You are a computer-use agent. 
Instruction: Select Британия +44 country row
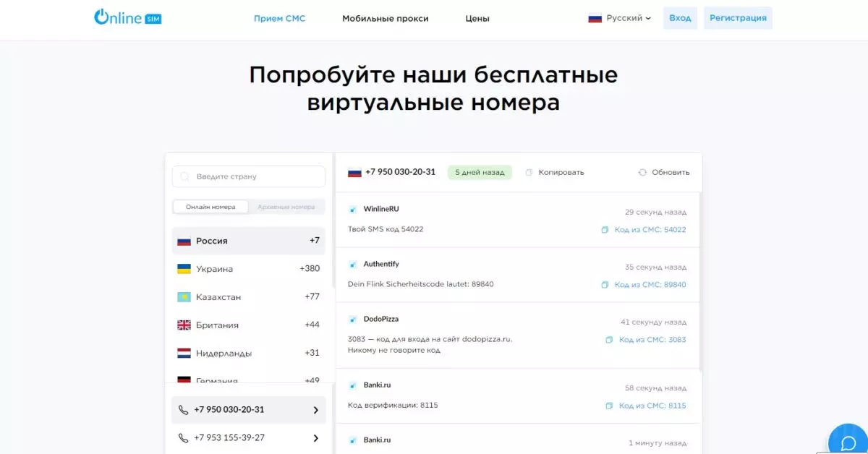click(x=248, y=325)
